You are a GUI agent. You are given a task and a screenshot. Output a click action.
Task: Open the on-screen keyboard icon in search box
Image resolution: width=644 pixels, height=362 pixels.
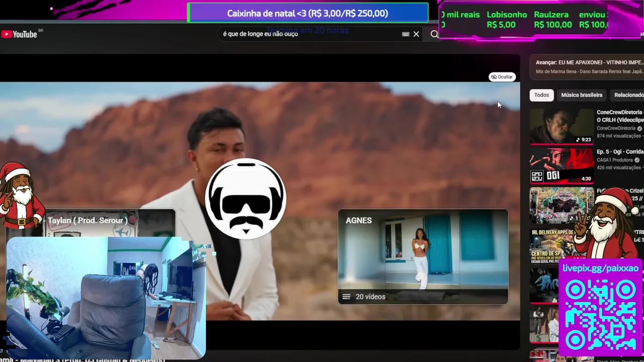406,34
